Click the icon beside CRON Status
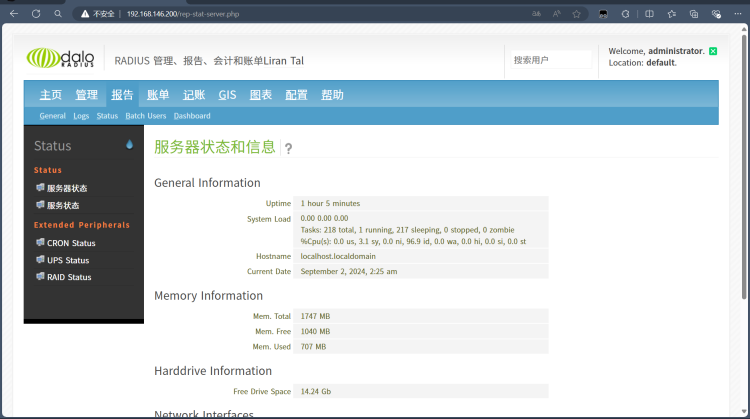 [x=40, y=243]
